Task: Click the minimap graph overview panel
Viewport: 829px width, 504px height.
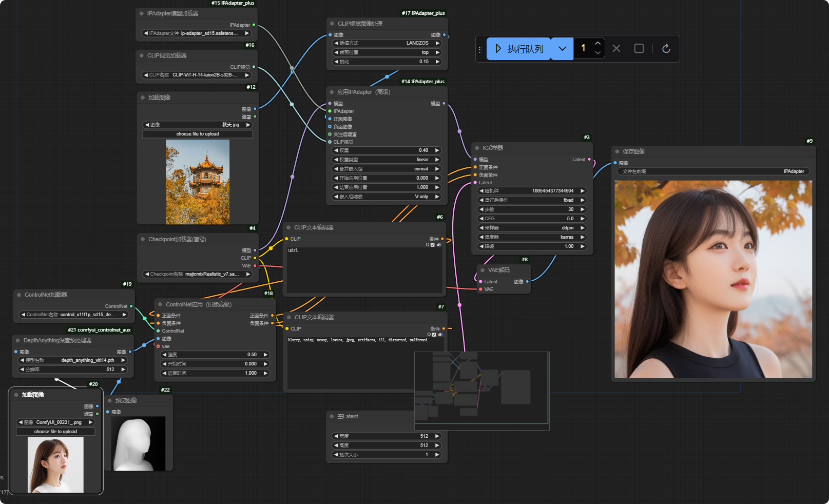Action: (x=481, y=391)
